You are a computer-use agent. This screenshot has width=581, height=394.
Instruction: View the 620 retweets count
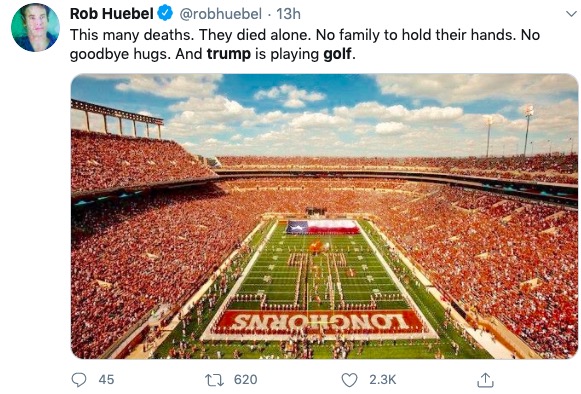tap(246, 380)
